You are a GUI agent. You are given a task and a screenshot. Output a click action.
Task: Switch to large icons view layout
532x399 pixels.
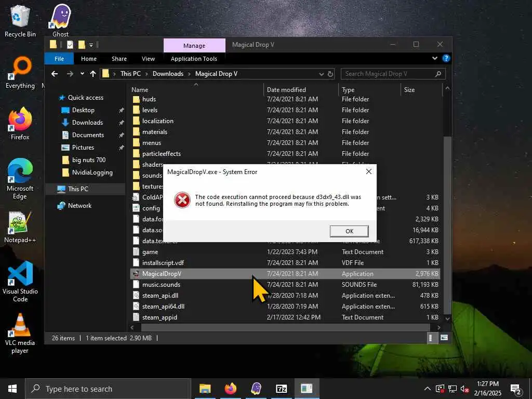point(444,338)
